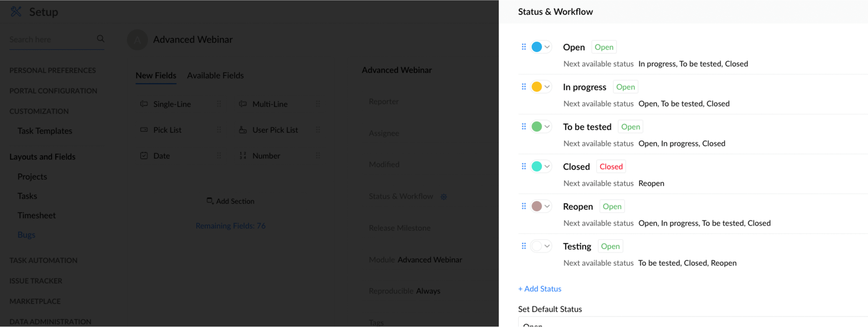Click the search magnifier icon
This screenshot has width=868, height=327.
point(101,39)
